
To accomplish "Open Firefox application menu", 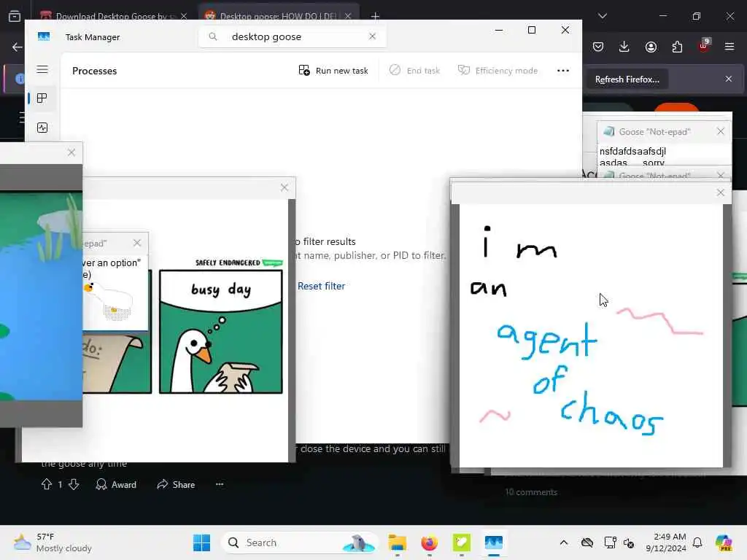I will tap(729, 47).
